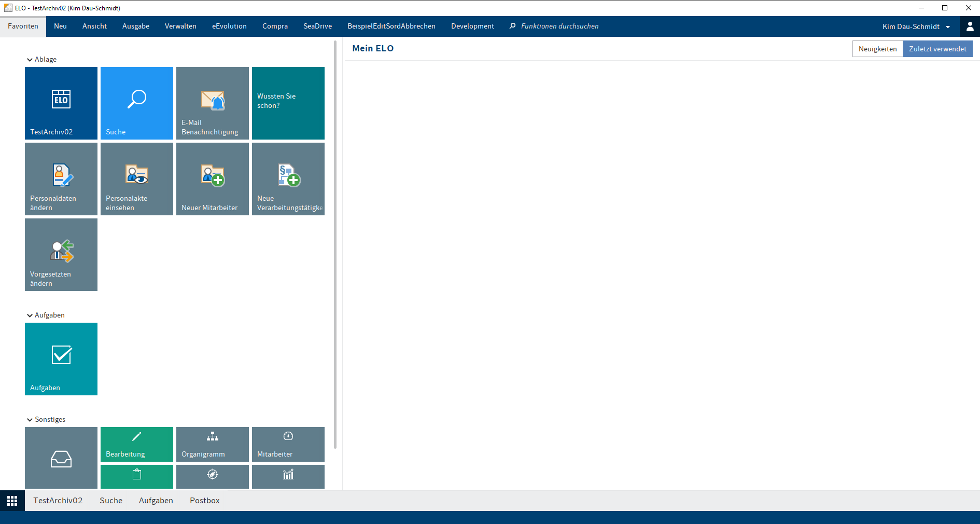Open the SeaDrive ribbon tab

click(x=317, y=26)
